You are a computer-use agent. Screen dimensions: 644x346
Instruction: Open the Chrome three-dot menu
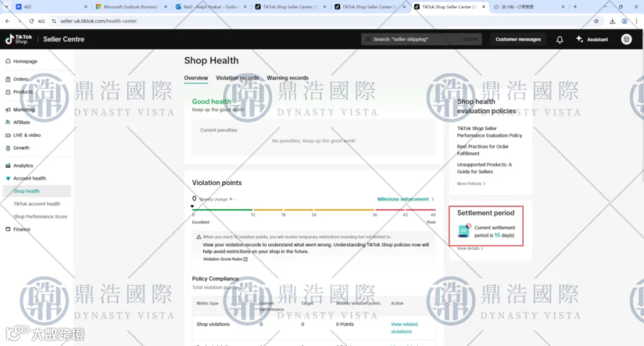(x=636, y=21)
